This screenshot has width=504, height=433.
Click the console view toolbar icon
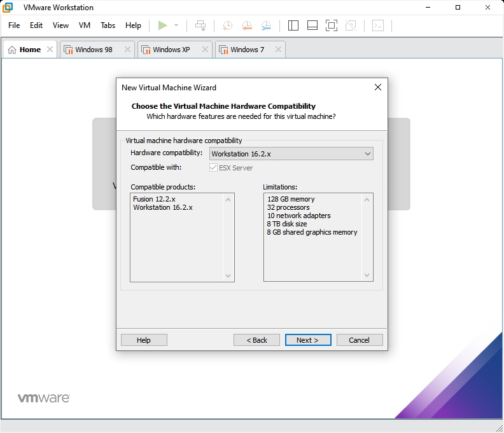tap(378, 25)
